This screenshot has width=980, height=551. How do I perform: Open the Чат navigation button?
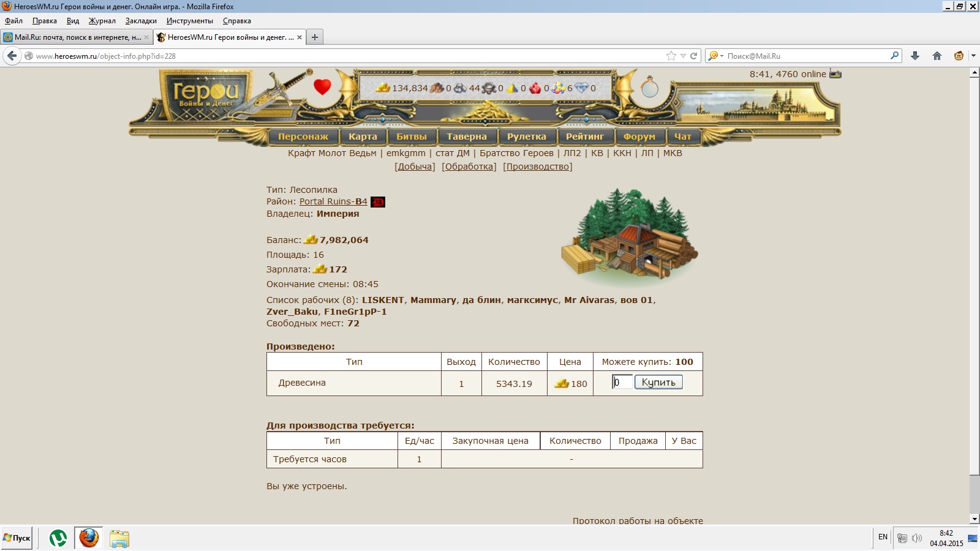(683, 137)
